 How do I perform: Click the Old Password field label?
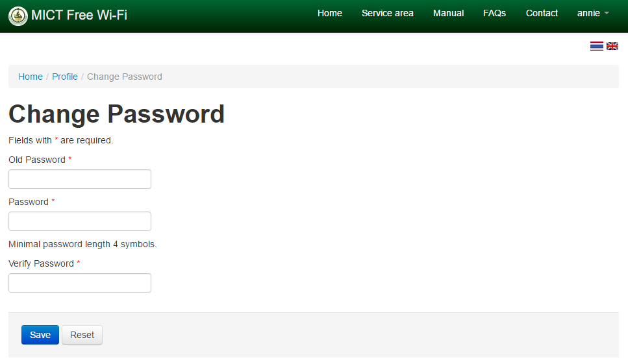pyautogui.click(x=37, y=160)
